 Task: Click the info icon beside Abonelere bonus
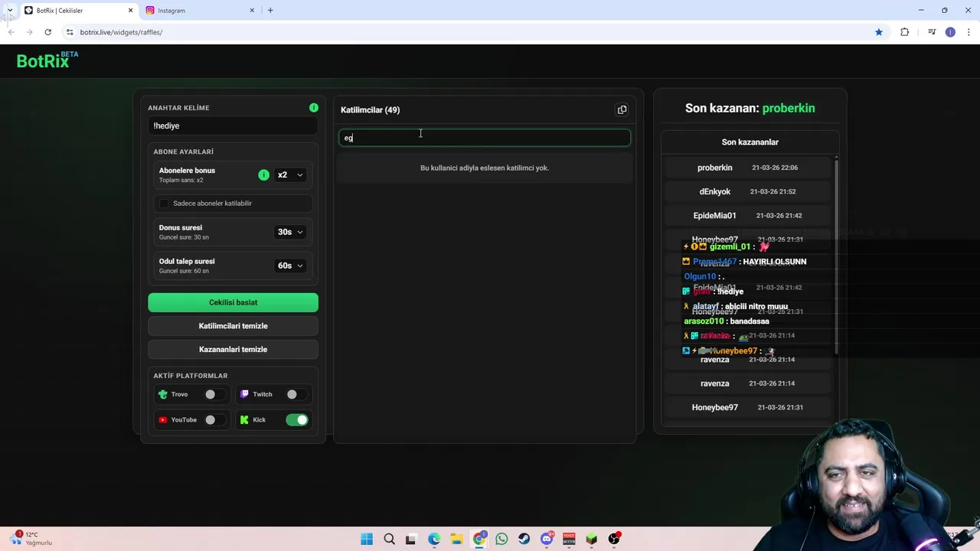click(x=263, y=175)
